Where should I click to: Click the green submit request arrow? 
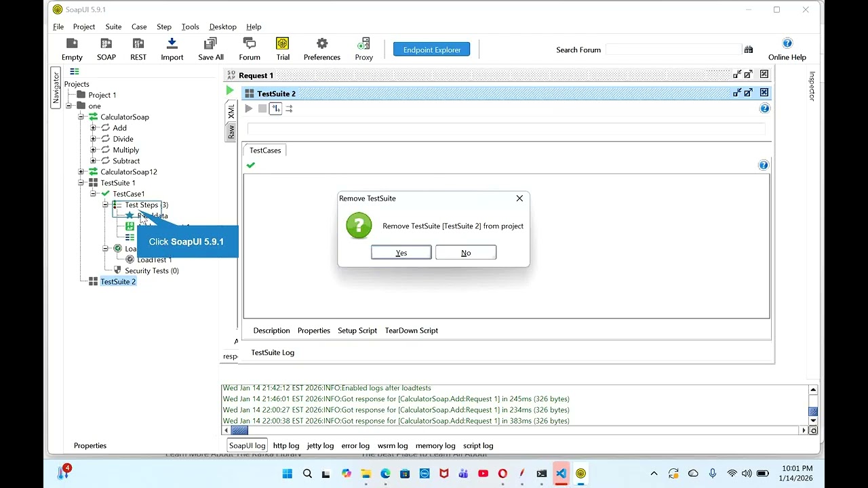click(230, 91)
